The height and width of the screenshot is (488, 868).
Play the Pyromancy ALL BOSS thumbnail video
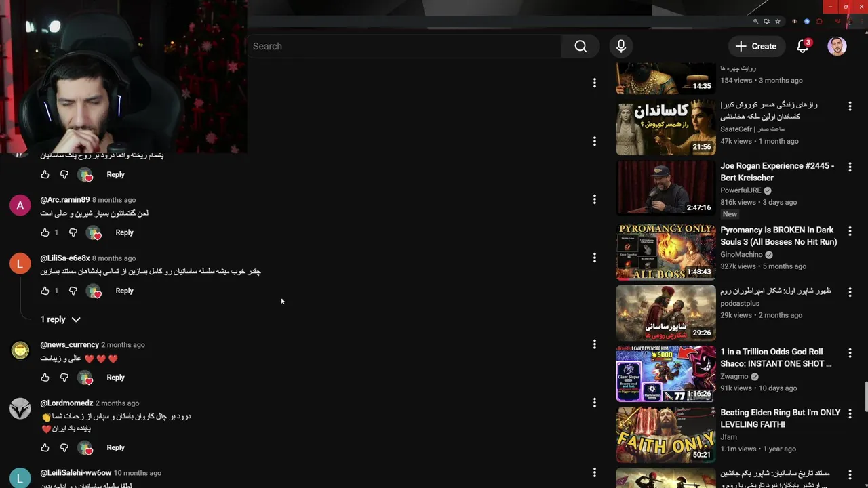point(666,252)
